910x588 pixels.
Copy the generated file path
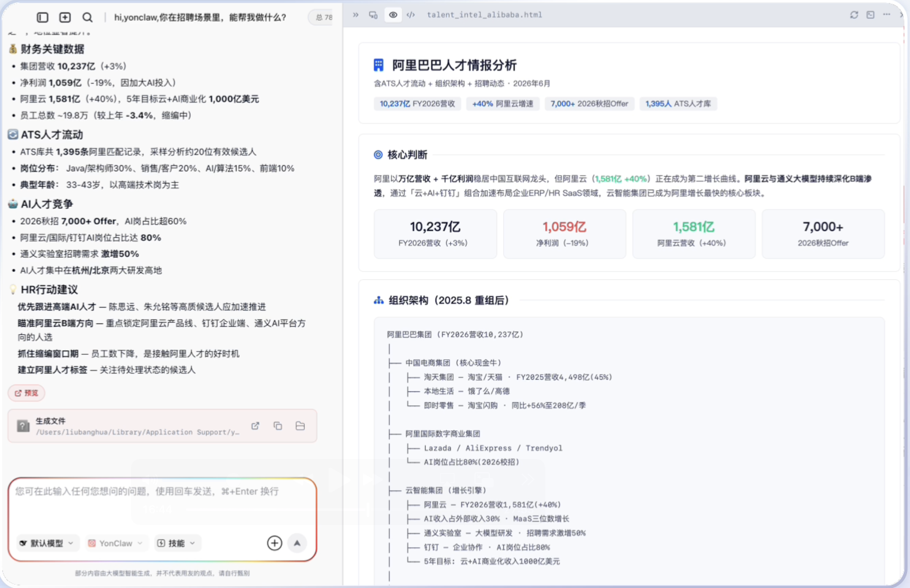click(x=278, y=426)
